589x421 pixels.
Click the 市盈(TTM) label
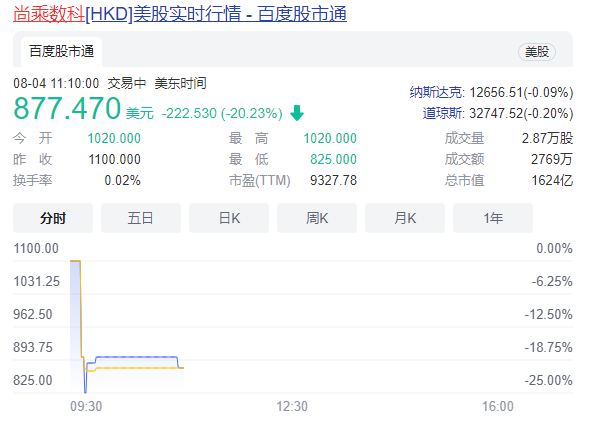coord(260,181)
